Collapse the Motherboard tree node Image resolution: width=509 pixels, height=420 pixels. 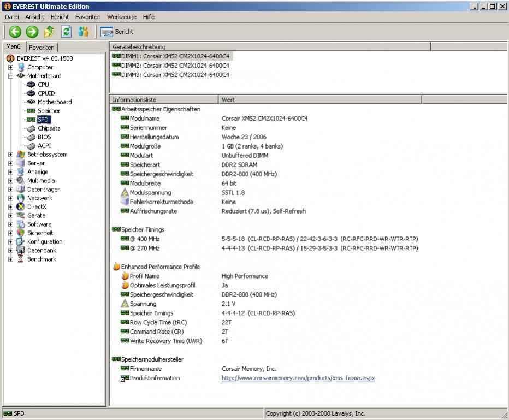coord(11,76)
